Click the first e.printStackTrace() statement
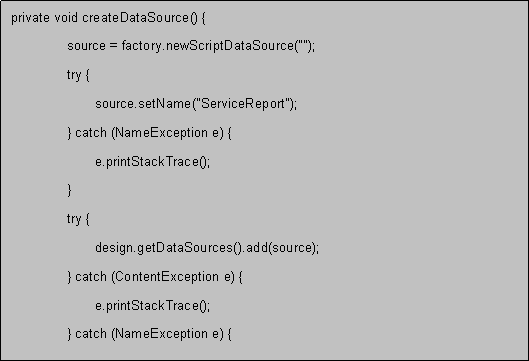 point(152,162)
